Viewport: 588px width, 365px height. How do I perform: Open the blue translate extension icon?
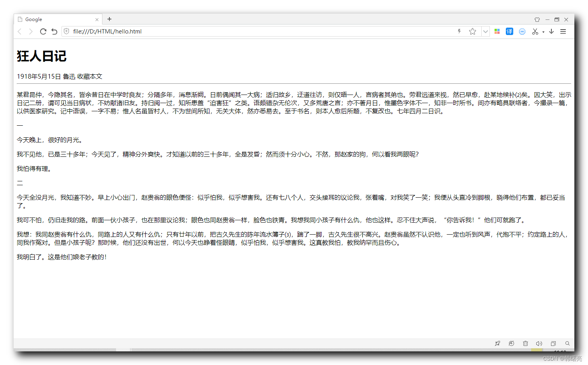click(509, 32)
